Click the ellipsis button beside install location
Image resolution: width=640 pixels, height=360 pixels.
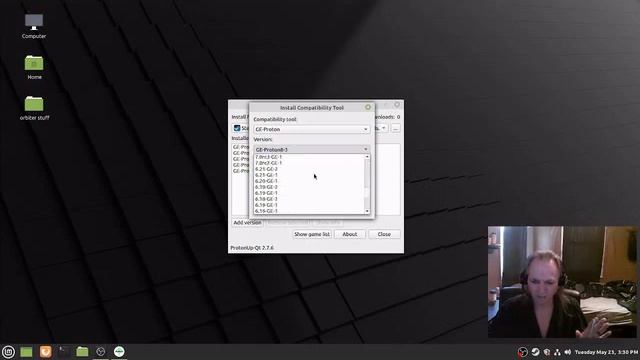coord(396,128)
